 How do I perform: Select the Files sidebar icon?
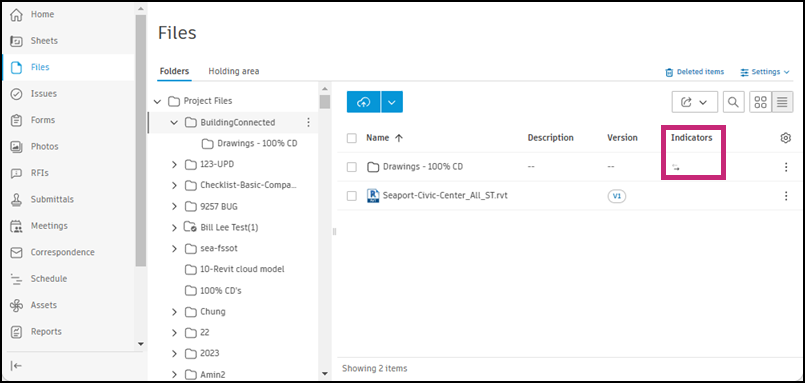[16, 67]
